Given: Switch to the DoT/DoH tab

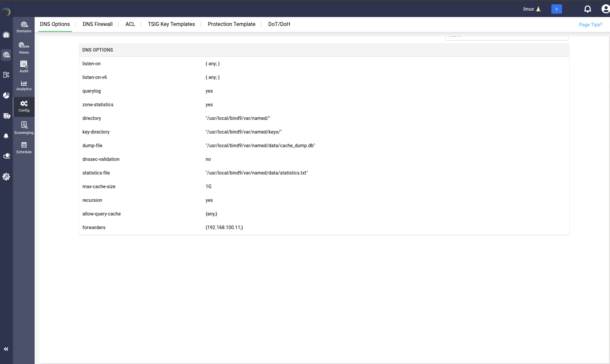Looking at the screenshot, I should [x=279, y=24].
